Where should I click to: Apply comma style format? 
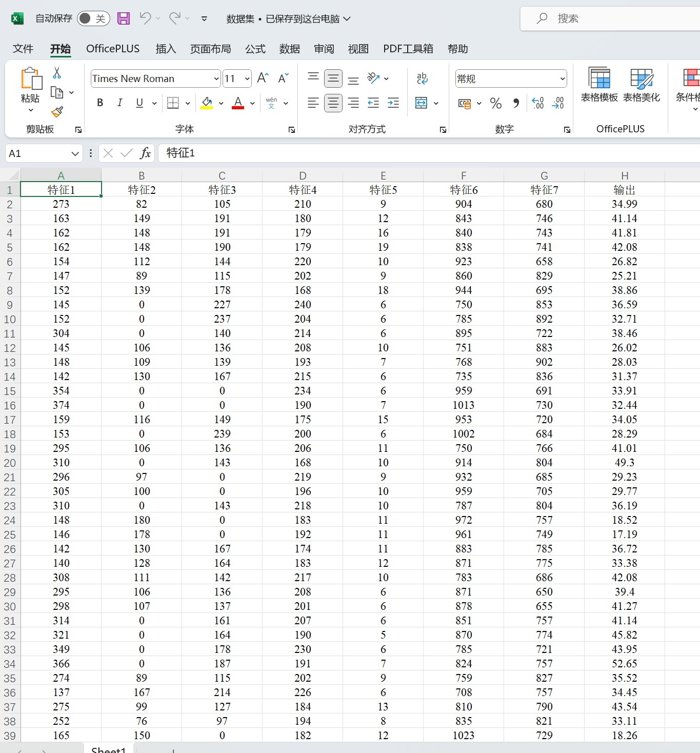pos(516,103)
